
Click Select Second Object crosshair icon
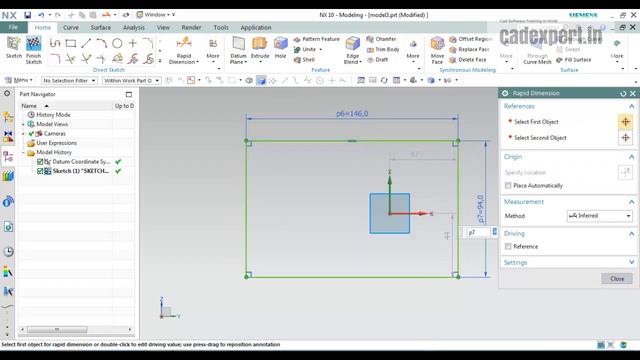click(x=625, y=138)
